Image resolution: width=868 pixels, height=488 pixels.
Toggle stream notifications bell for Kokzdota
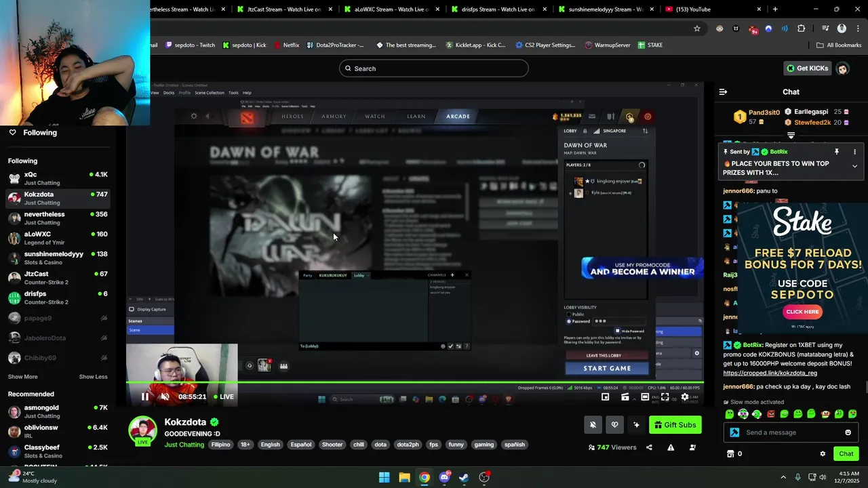click(593, 425)
